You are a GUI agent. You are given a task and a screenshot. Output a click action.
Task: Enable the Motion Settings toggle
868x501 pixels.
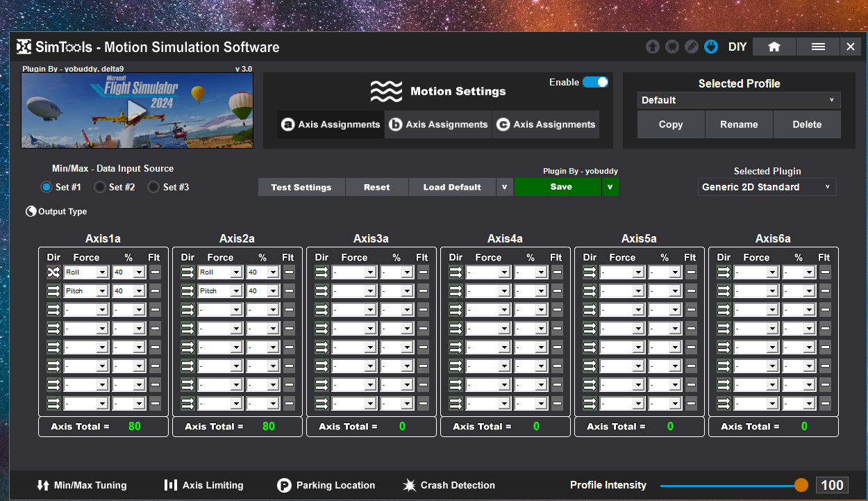[596, 82]
